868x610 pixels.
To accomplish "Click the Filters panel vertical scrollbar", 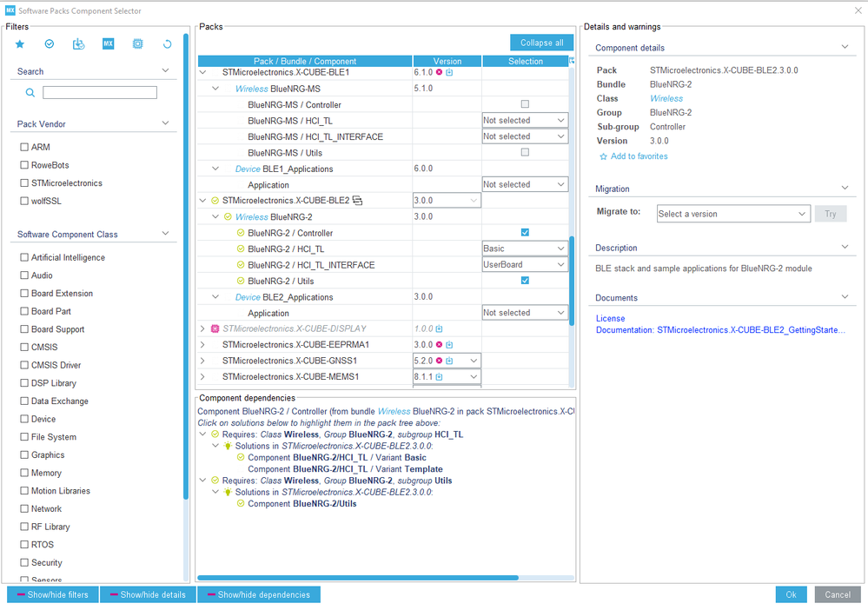I will 186,266.
